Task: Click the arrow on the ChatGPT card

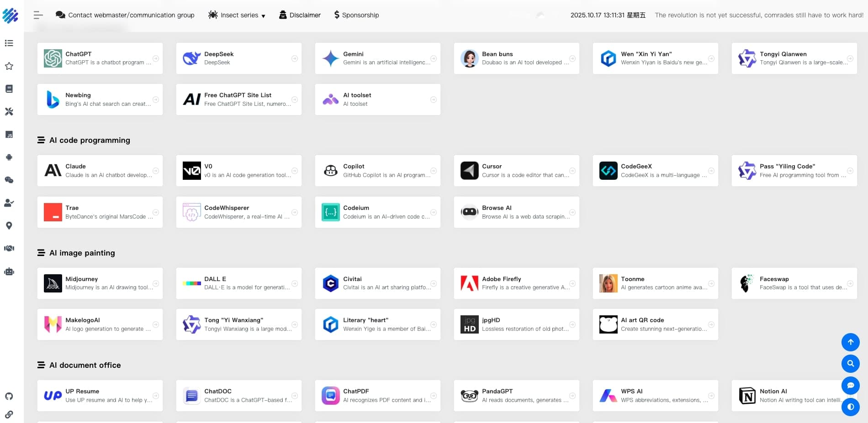Action: (156, 58)
